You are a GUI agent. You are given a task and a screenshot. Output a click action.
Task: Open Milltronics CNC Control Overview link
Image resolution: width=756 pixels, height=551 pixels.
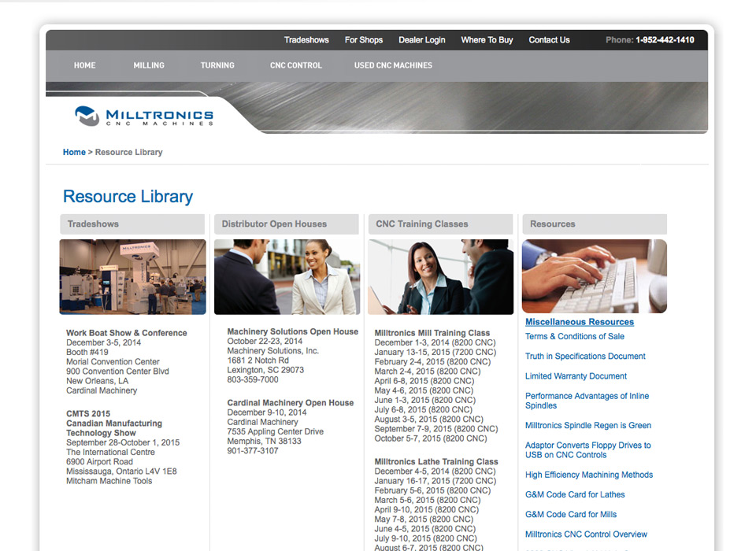pos(586,534)
